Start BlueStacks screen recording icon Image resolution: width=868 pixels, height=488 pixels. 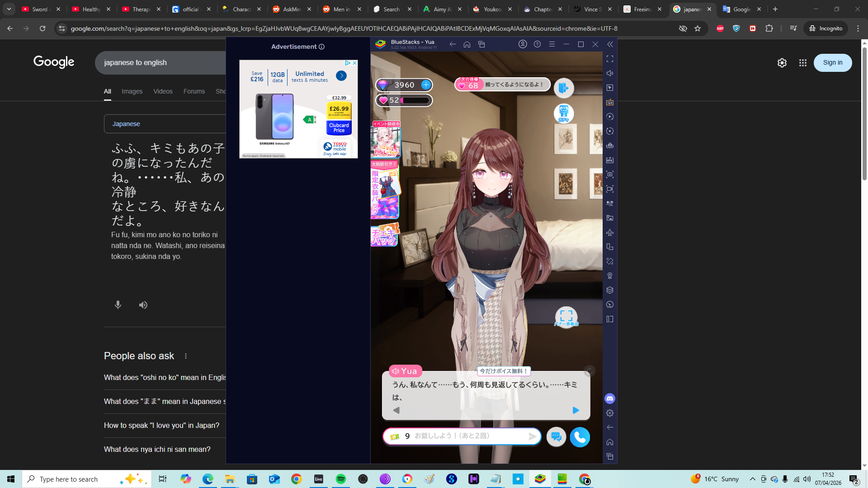(x=610, y=189)
